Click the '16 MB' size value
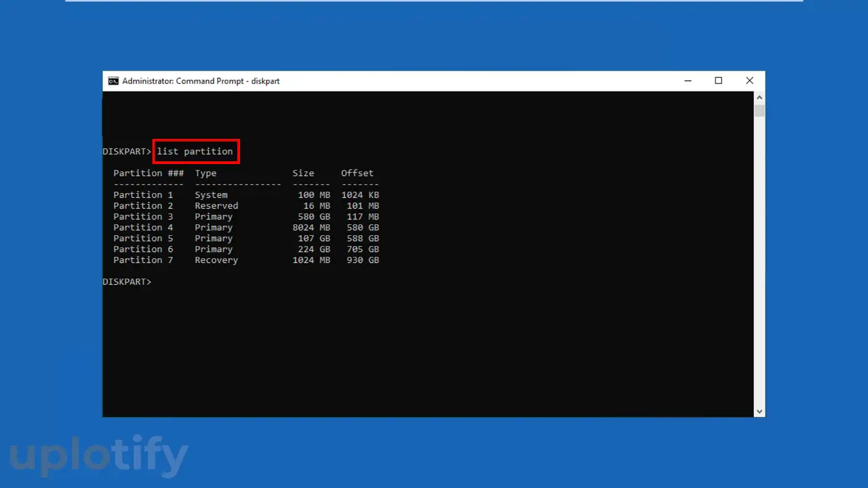The height and width of the screenshot is (488, 868). pos(317,205)
